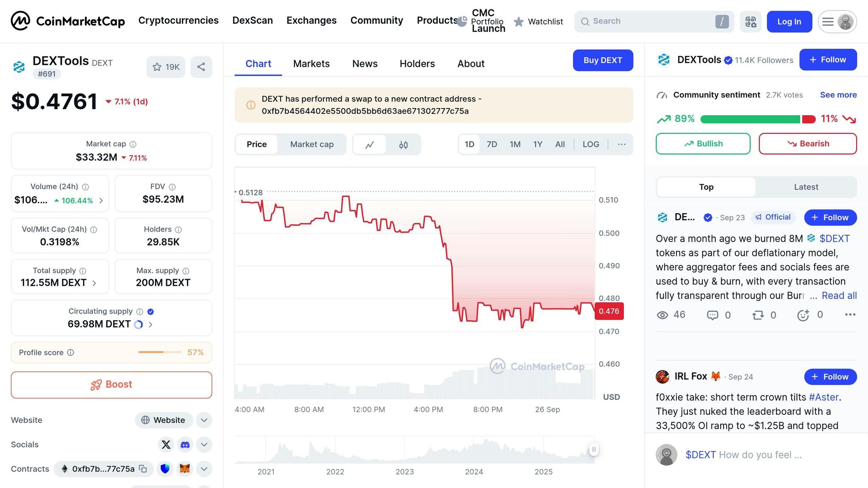Switch chart to candlestick view
868x488 pixels.
pos(403,144)
